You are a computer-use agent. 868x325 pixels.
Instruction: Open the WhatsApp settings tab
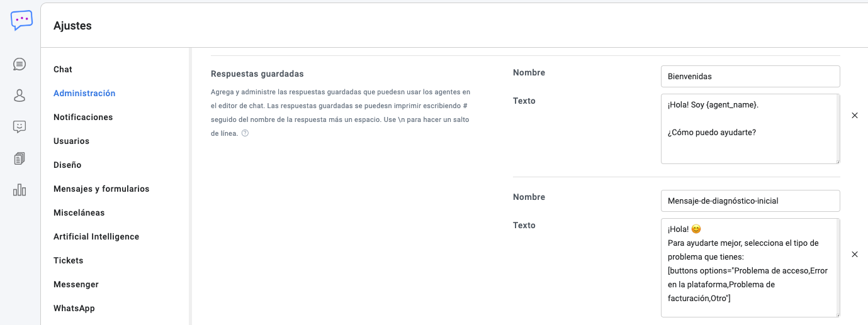tap(74, 308)
